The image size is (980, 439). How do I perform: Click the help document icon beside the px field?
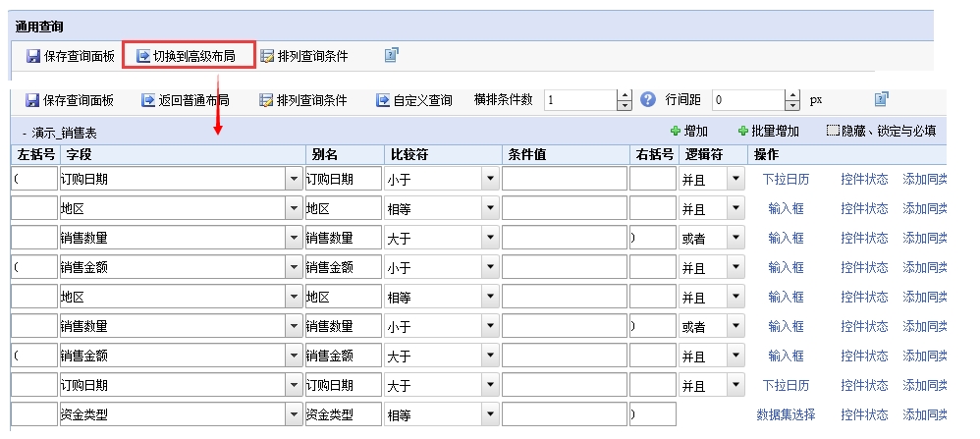click(x=881, y=99)
